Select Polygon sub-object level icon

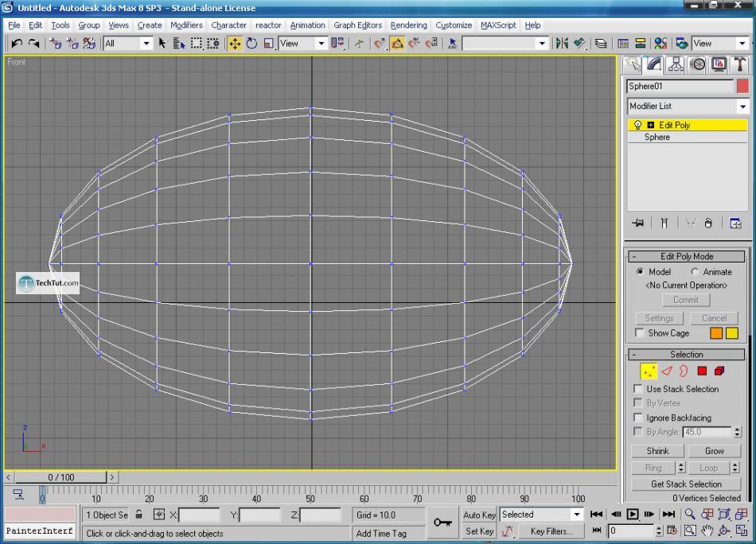coord(702,371)
